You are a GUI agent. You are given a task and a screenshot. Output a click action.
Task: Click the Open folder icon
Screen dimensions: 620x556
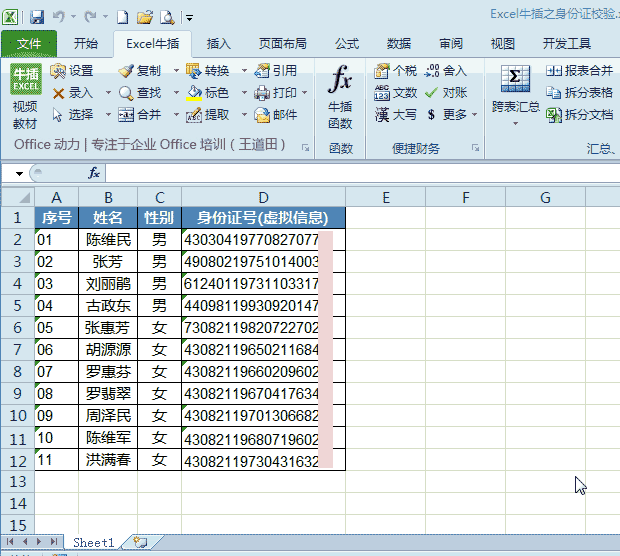coord(145,17)
